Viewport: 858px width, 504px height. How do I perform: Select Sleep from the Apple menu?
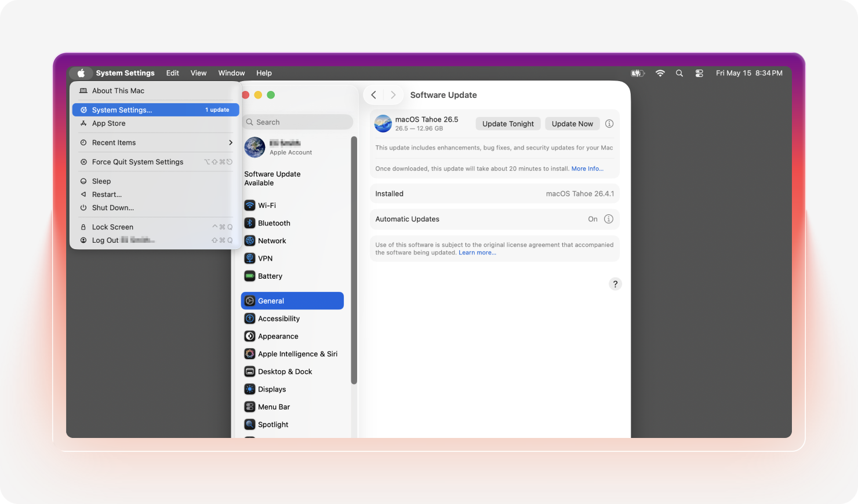[x=156, y=181]
